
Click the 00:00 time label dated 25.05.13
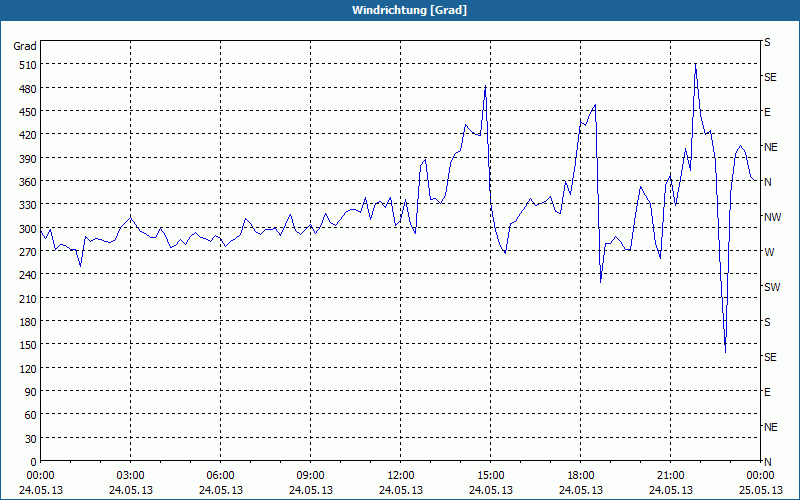(x=760, y=476)
